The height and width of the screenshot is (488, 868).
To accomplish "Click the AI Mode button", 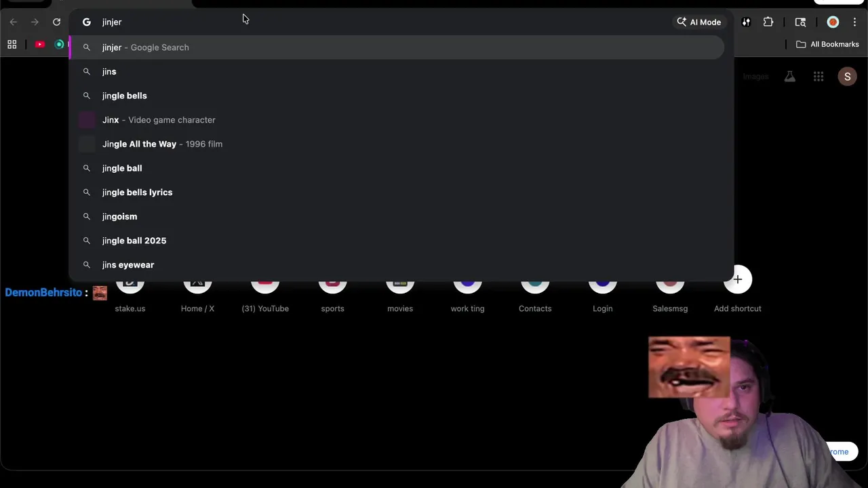I will (x=698, y=22).
